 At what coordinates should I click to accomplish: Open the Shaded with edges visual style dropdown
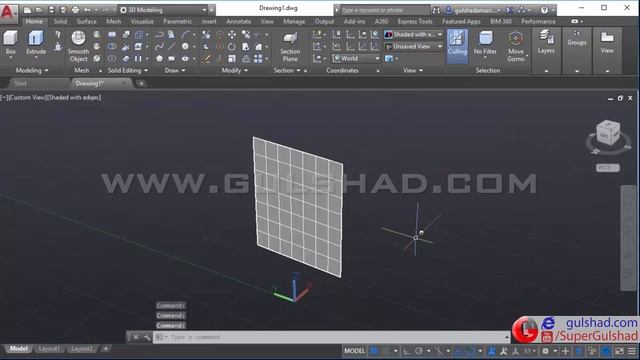(413, 35)
